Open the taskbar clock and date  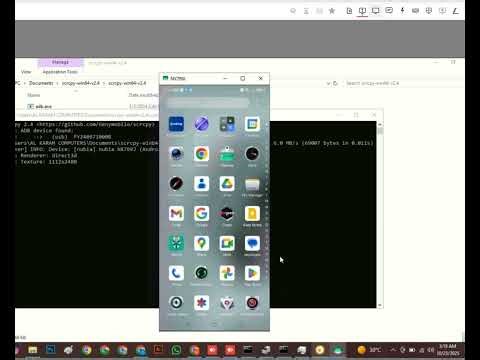click(x=448, y=350)
